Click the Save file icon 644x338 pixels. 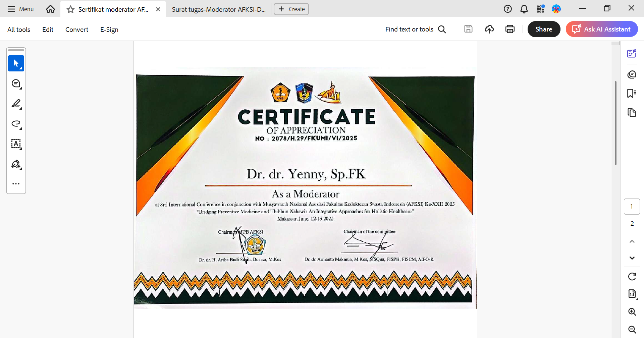pos(468,29)
